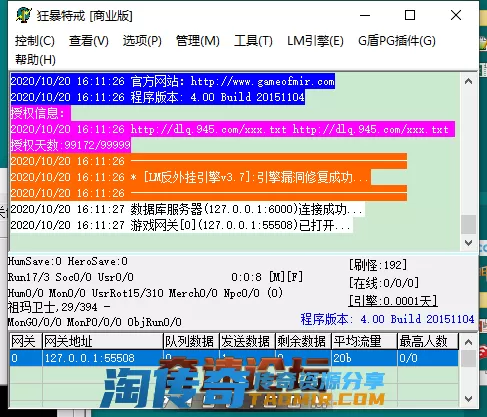487x417 pixels.
Task: Click the 20b average traffic cell
Action: (x=364, y=358)
